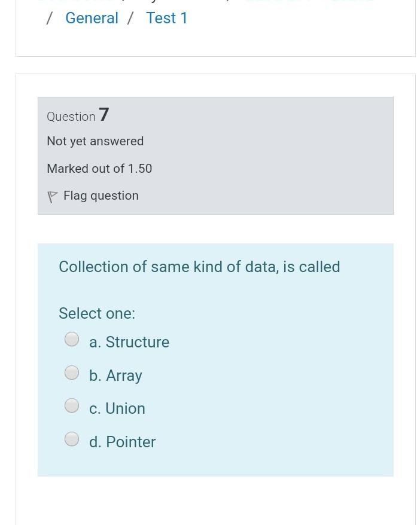Click the "d. Pointer" answer label

tap(122, 442)
